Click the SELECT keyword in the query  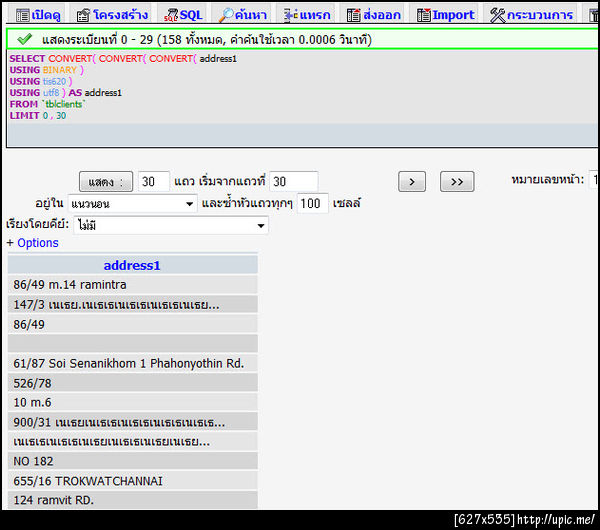tap(27, 59)
